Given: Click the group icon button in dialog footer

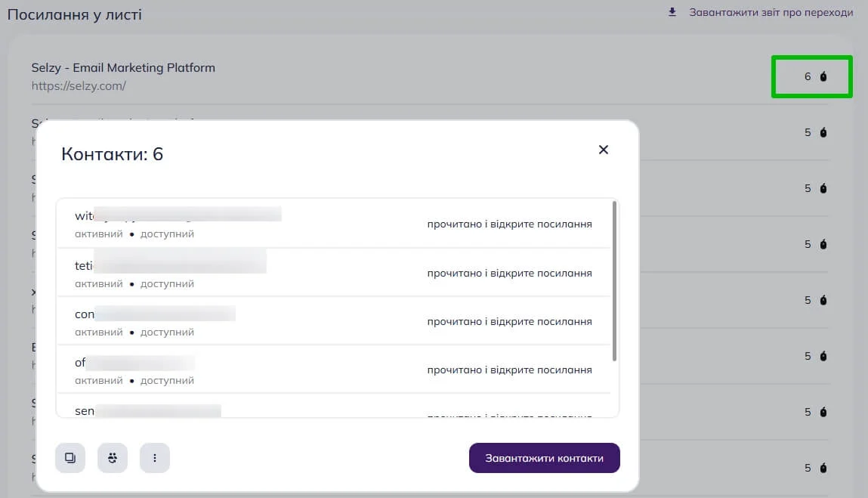Looking at the screenshot, I should tap(113, 457).
